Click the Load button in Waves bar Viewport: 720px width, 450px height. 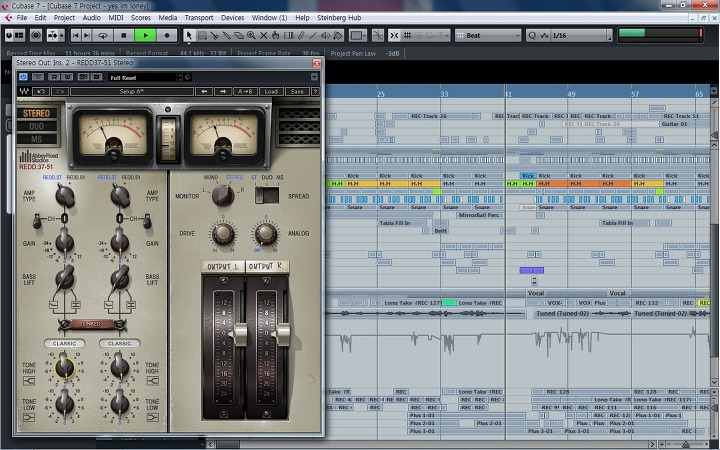pyautogui.click(x=271, y=91)
